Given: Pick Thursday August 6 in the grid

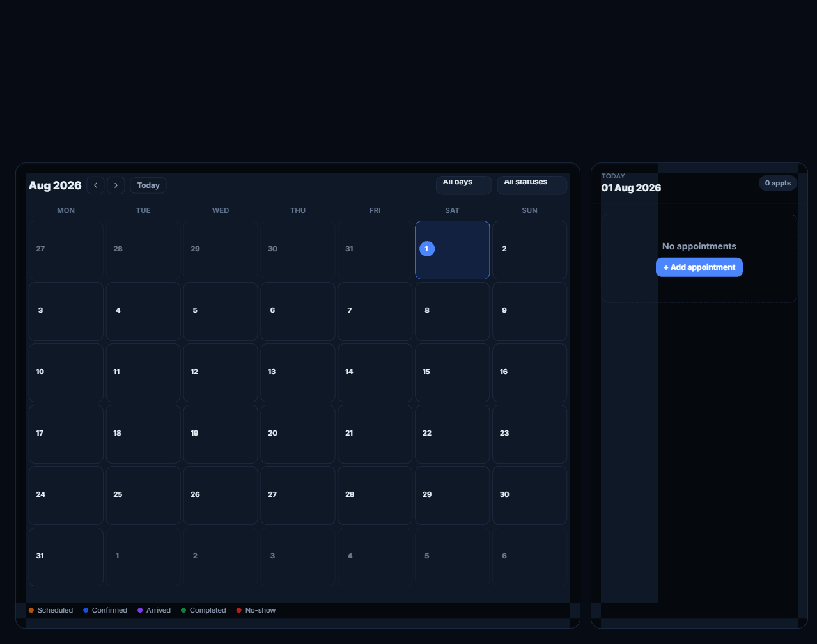Looking at the screenshot, I should 298,311.
